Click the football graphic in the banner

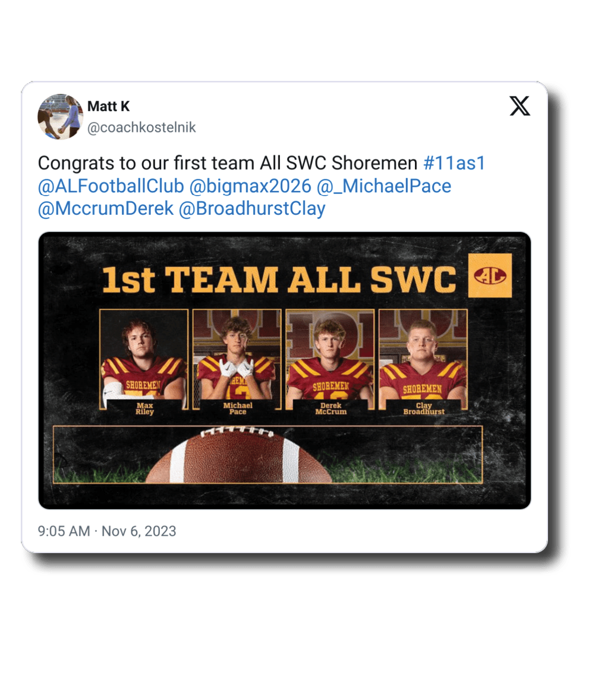[x=239, y=456]
